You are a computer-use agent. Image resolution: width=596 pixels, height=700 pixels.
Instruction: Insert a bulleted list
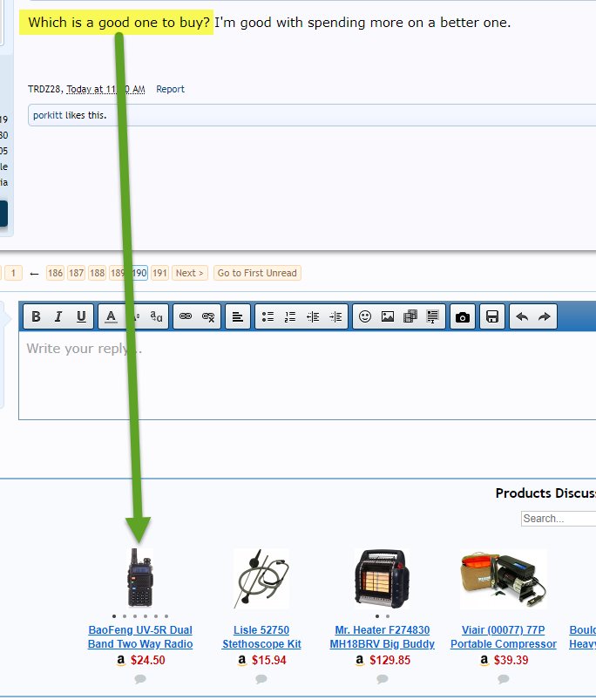tap(268, 316)
